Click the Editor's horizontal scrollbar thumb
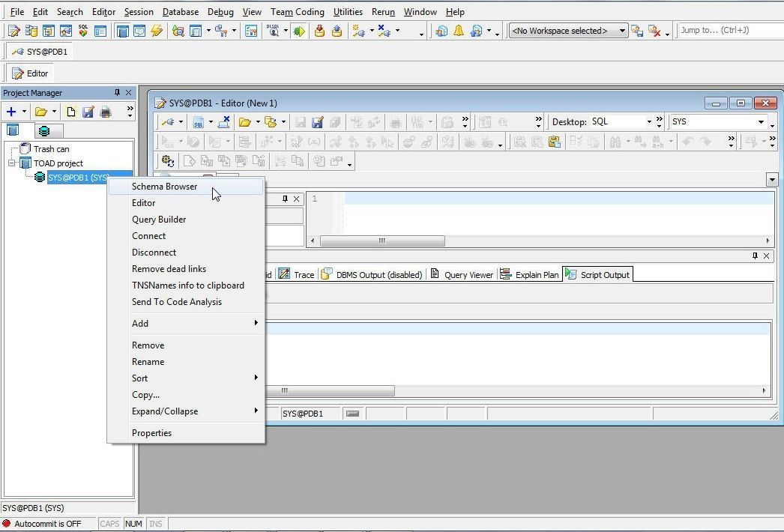784x532 pixels. pyautogui.click(x=382, y=241)
